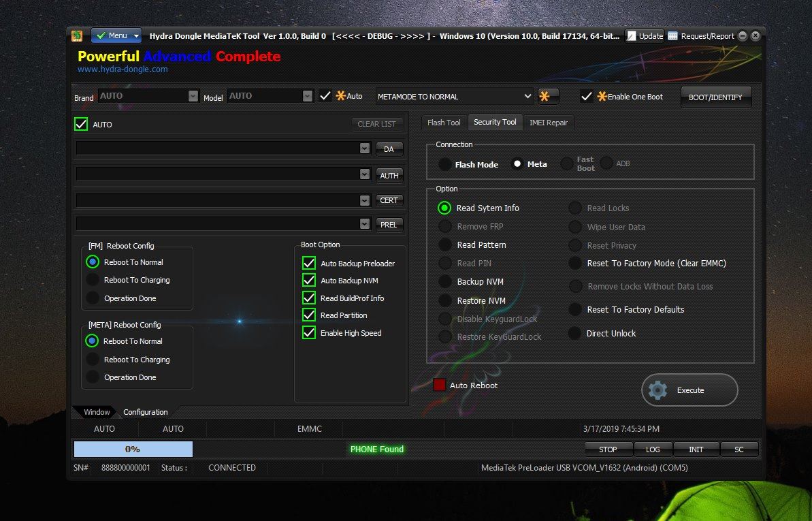This screenshot has width=812, height=521.
Task: Open the DA file dropdown arrow
Action: click(x=365, y=148)
